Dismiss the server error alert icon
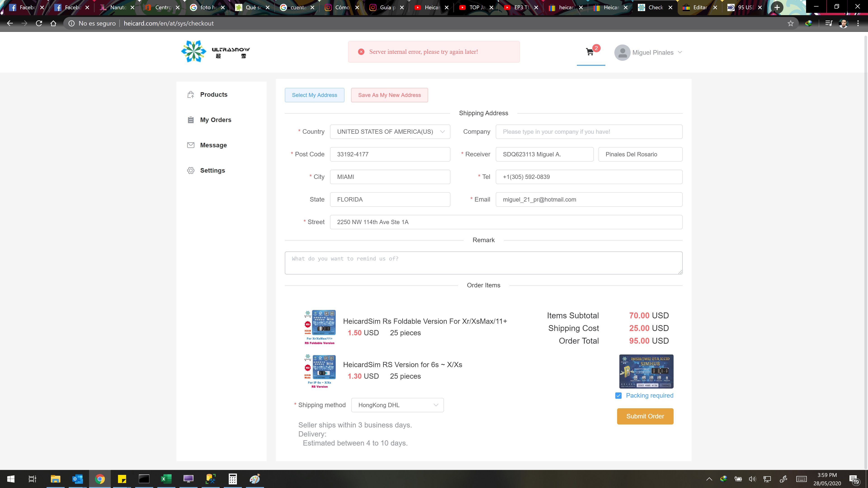This screenshot has width=868, height=488. [361, 52]
